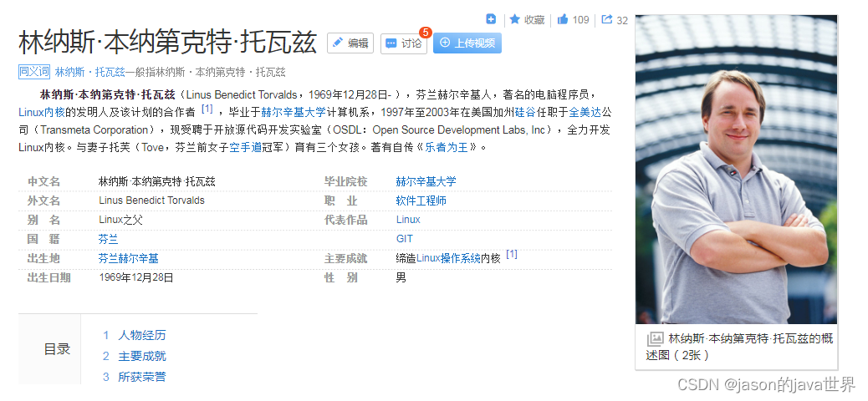Click the 编辑 pencil edit button

(x=350, y=43)
